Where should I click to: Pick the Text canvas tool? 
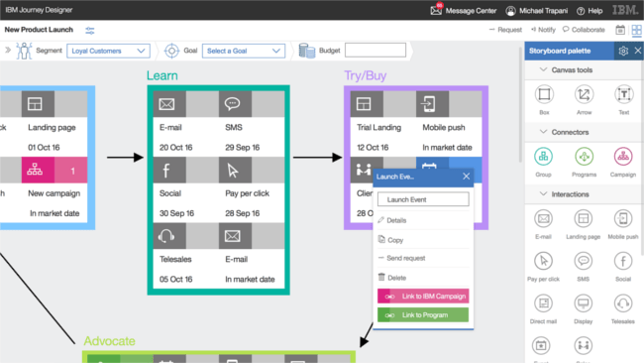pyautogui.click(x=623, y=94)
